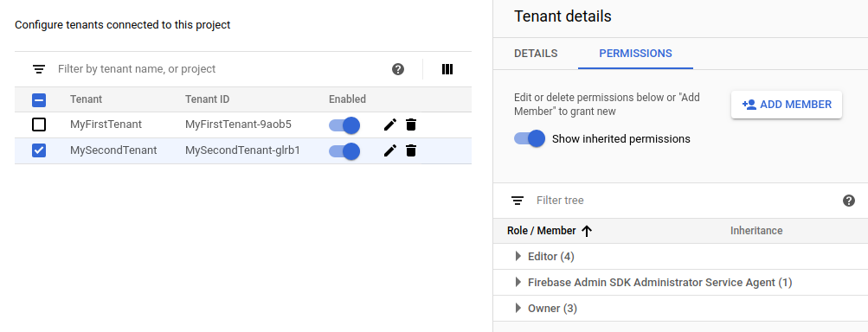
Task: Turn off Show inherited permissions toggle
Action: pyautogui.click(x=530, y=138)
